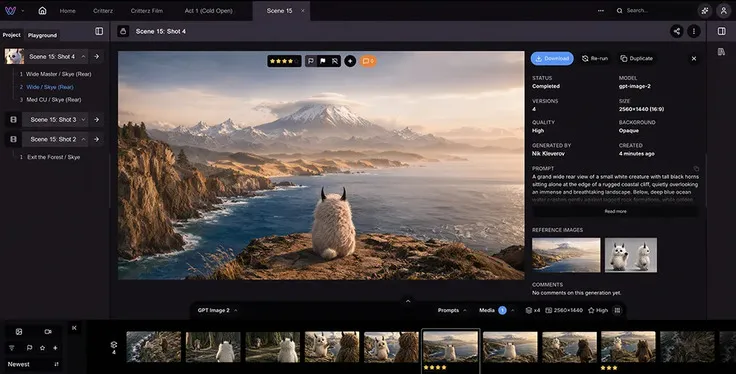This screenshot has width=736, height=374.
Task: Open the arrow next to Scene 15: Shot 3
Action: click(x=96, y=120)
